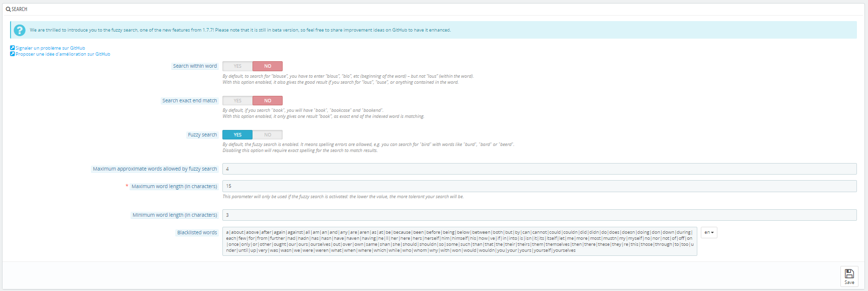This screenshot has height=291, width=868.
Task: Turn on Search exact end match
Action: [237, 101]
